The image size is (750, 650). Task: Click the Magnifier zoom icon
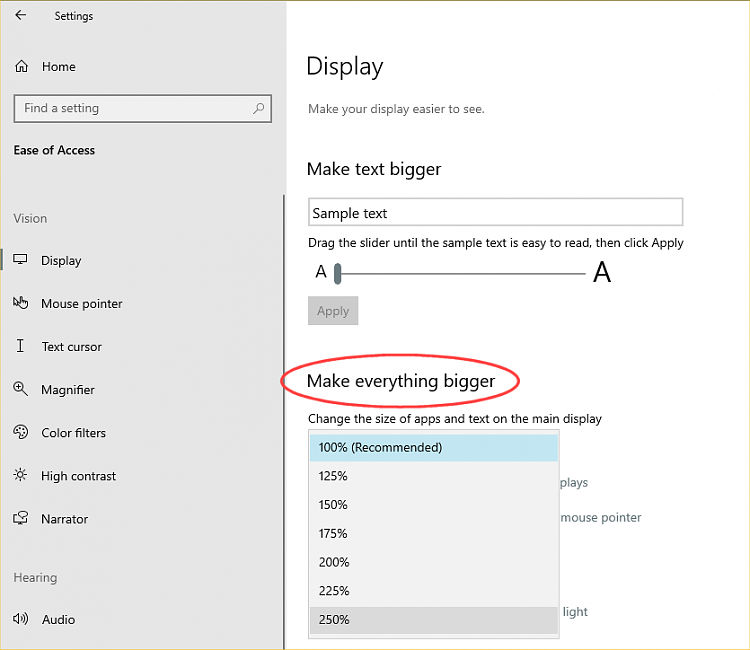(21, 389)
